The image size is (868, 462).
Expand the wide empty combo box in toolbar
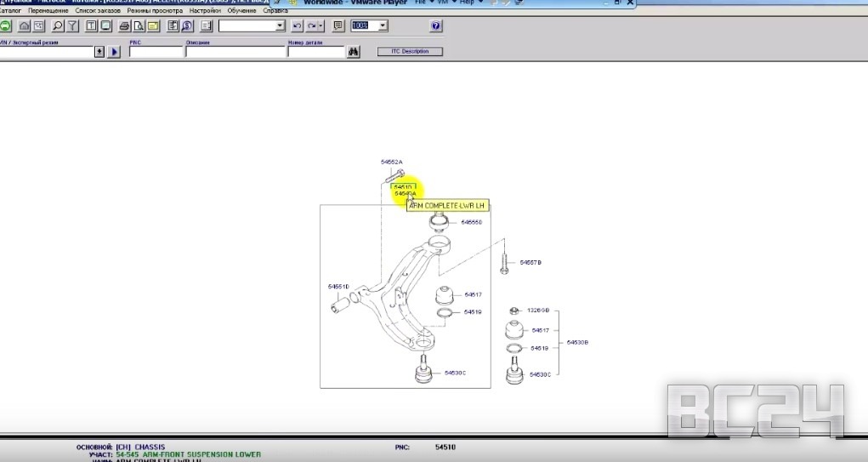tap(281, 26)
